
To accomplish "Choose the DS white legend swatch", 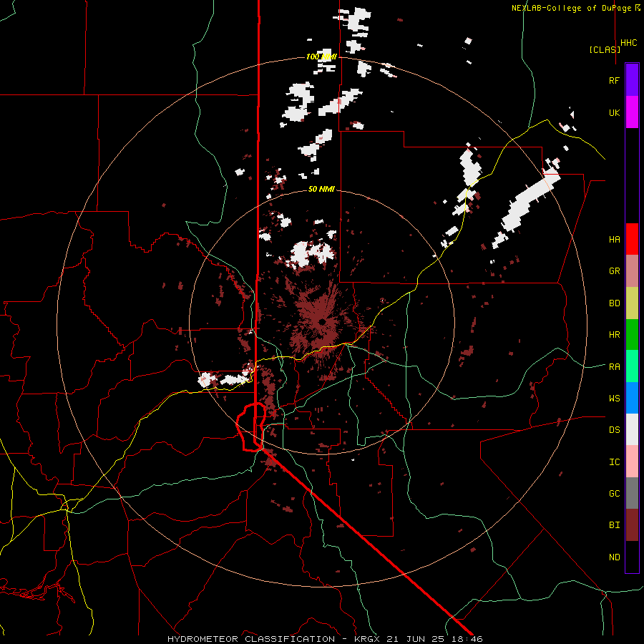I will 632,429.
